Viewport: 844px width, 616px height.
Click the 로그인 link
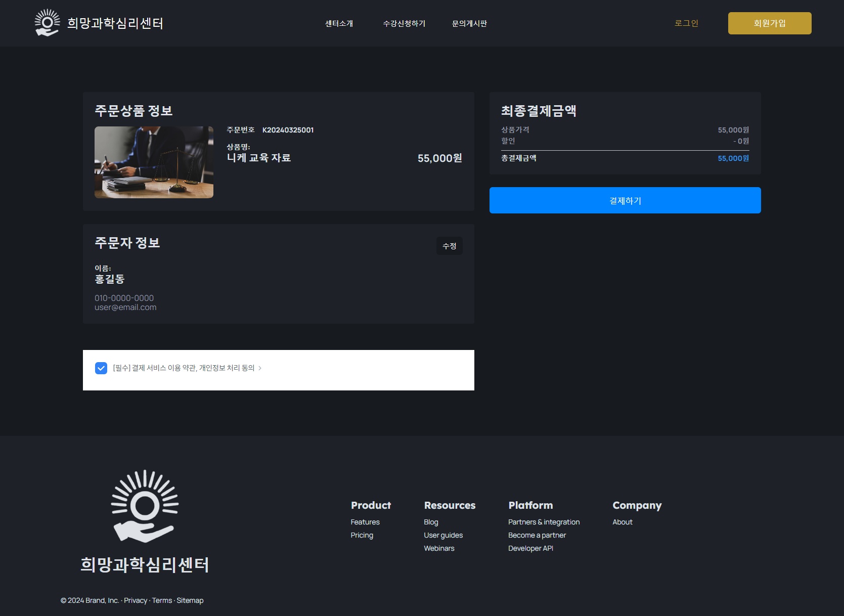point(686,23)
